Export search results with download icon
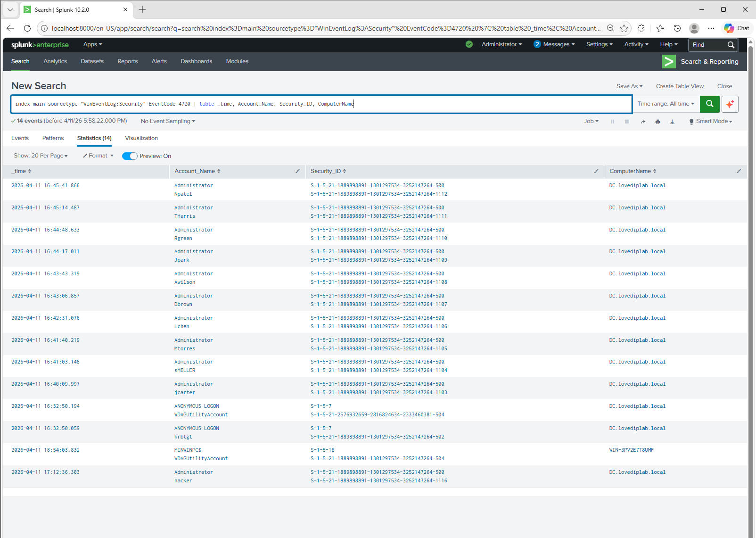Image resolution: width=756 pixels, height=538 pixels. pyautogui.click(x=672, y=122)
